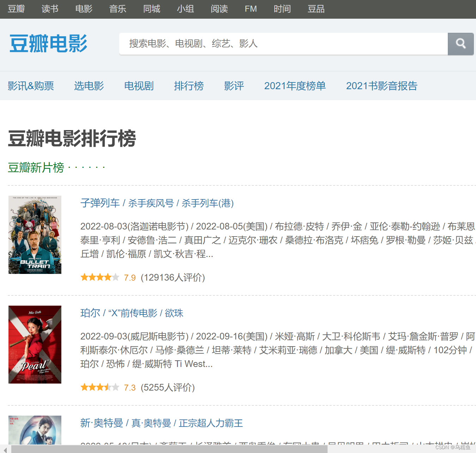Image resolution: width=476 pixels, height=453 pixels.
Task: Go to 读书 in the top bar
Action: click(x=50, y=9)
